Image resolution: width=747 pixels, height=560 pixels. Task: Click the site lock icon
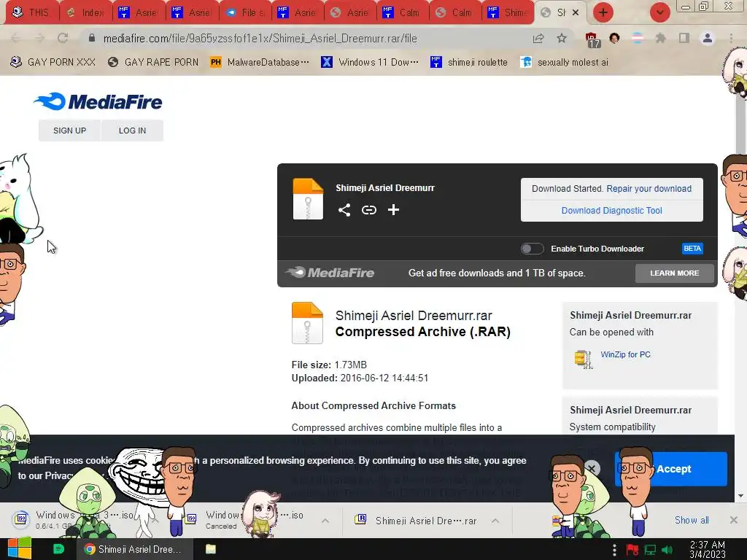[91, 38]
